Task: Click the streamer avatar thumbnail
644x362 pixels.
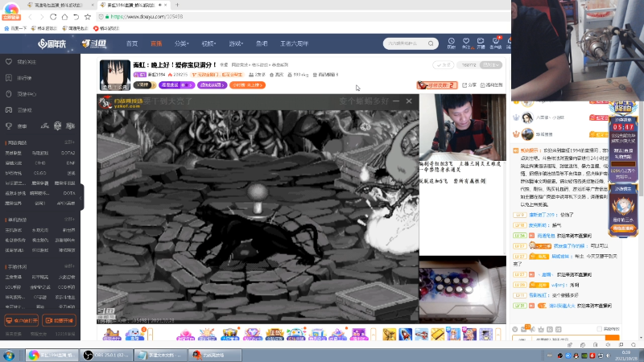Action: pyautogui.click(x=115, y=75)
